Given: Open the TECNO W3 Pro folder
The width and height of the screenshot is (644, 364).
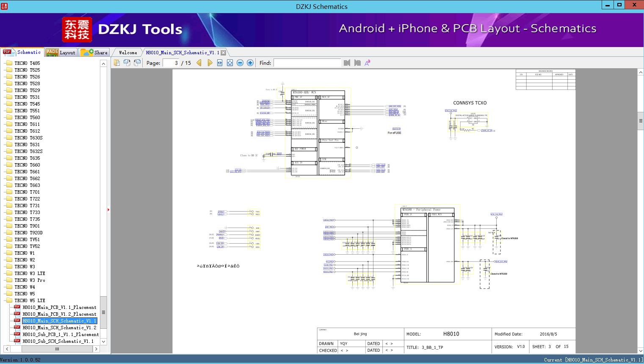Looking at the screenshot, I should coord(30,280).
